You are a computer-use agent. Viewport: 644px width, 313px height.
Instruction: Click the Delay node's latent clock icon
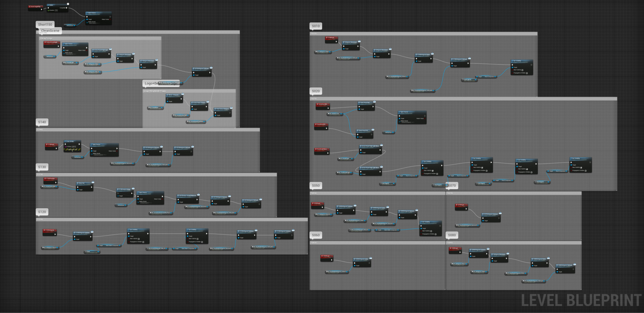click(x=68, y=4)
